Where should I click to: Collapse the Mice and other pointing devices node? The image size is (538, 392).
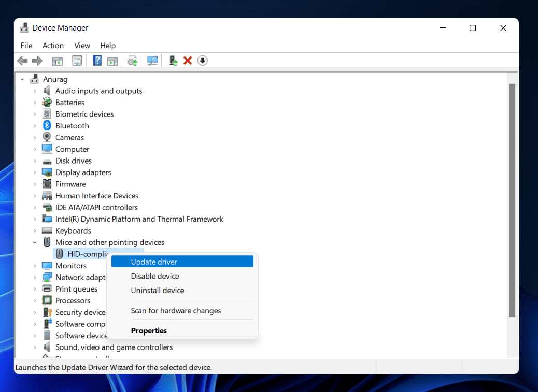point(35,242)
